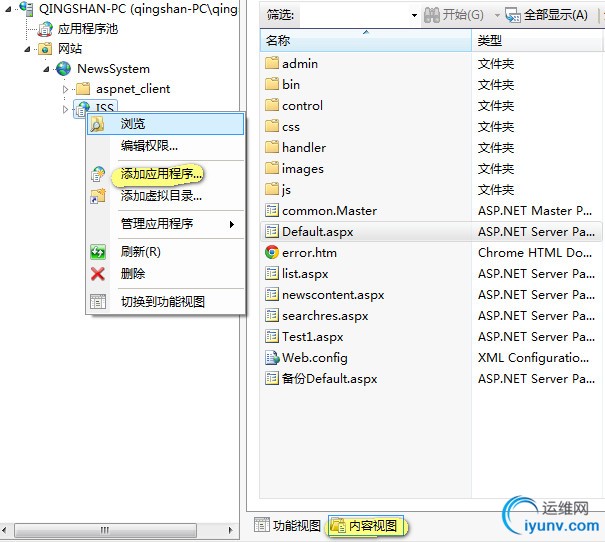Click the Chrome icon of error.htm

pos(272,252)
